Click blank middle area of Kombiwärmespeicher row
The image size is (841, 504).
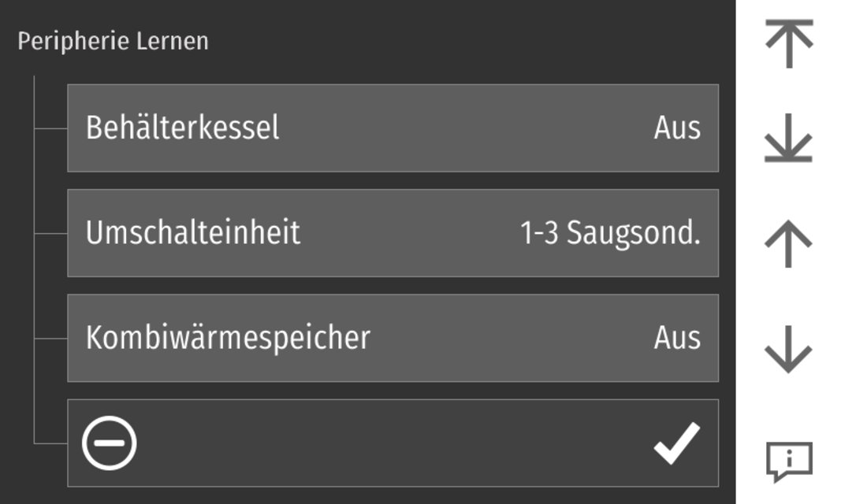click(512, 338)
